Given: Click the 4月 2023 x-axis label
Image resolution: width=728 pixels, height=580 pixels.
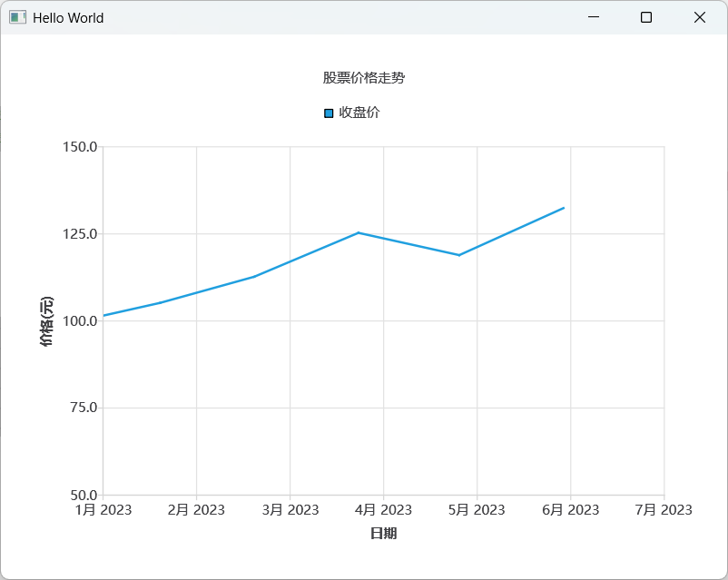Looking at the screenshot, I should pyautogui.click(x=383, y=510).
